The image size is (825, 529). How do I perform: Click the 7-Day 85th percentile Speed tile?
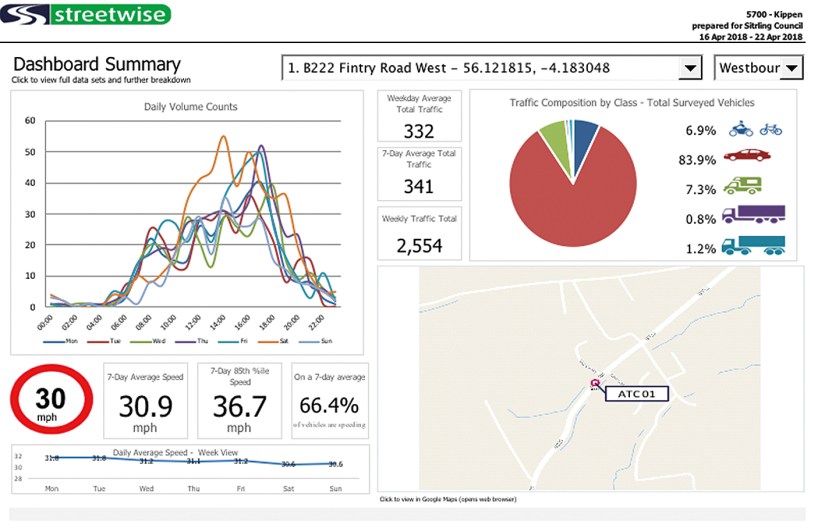(x=239, y=400)
